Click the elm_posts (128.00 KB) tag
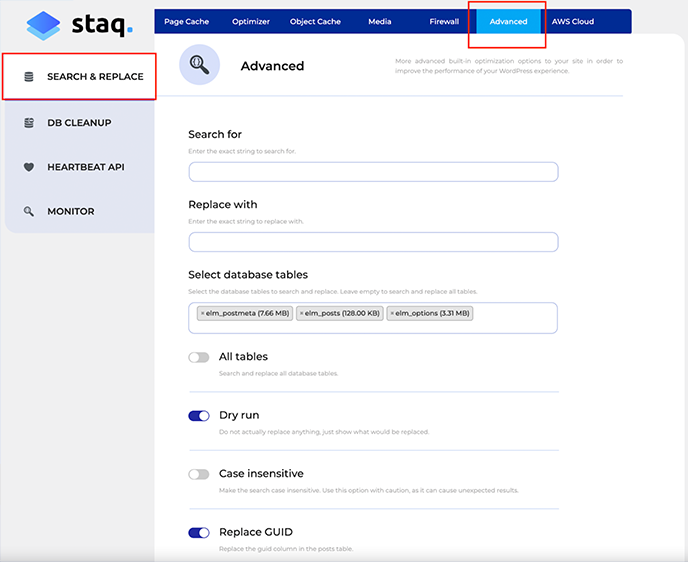688x562 pixels. click(x=340, y=313)
